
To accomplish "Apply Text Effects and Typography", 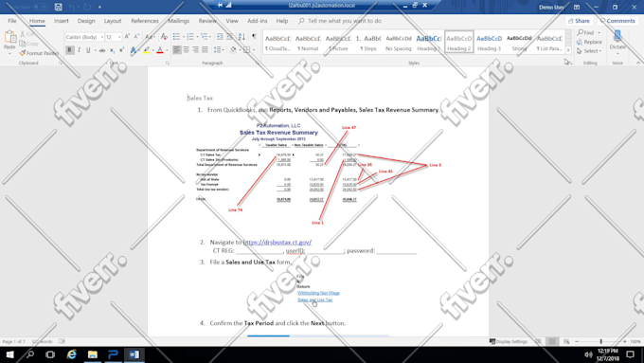I will [x=134, y=50].
